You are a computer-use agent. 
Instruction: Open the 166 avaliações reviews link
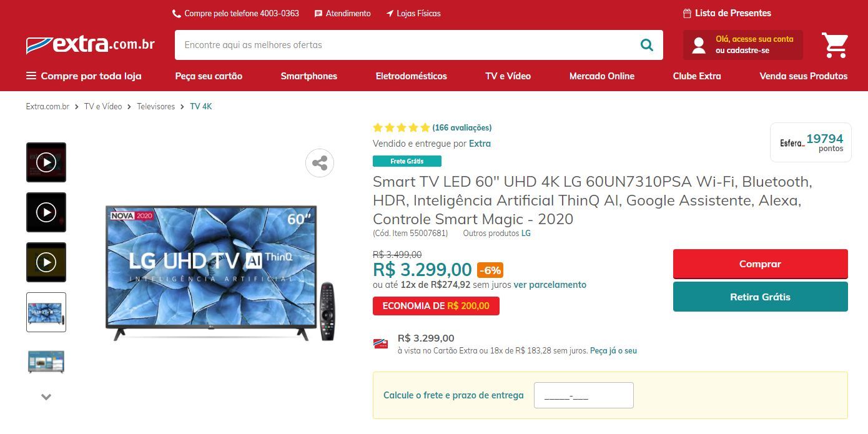462,127
